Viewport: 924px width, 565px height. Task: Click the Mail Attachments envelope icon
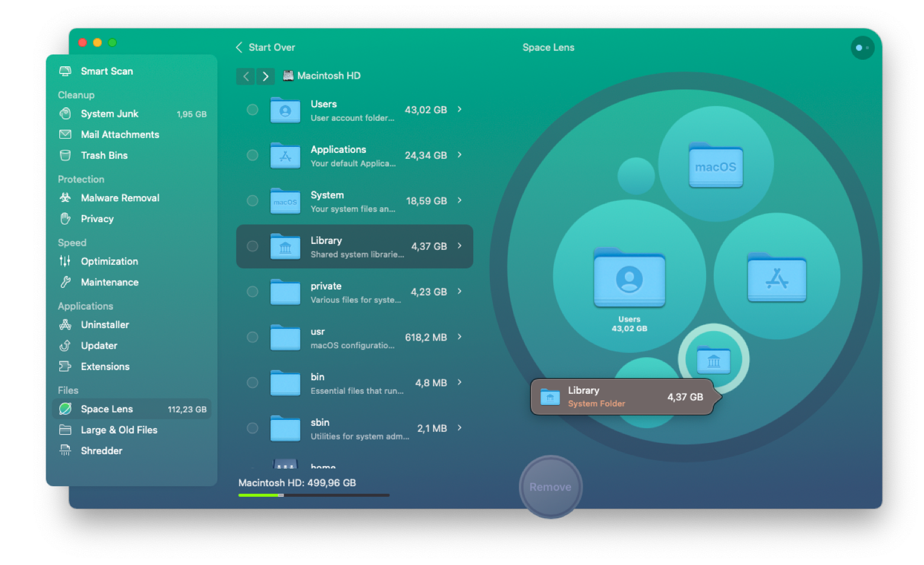(x=65, y=134)
